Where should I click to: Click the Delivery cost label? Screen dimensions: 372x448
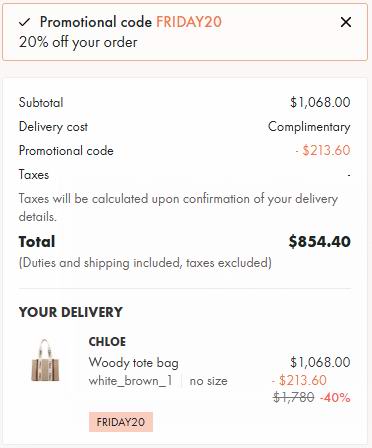point(53,127)
